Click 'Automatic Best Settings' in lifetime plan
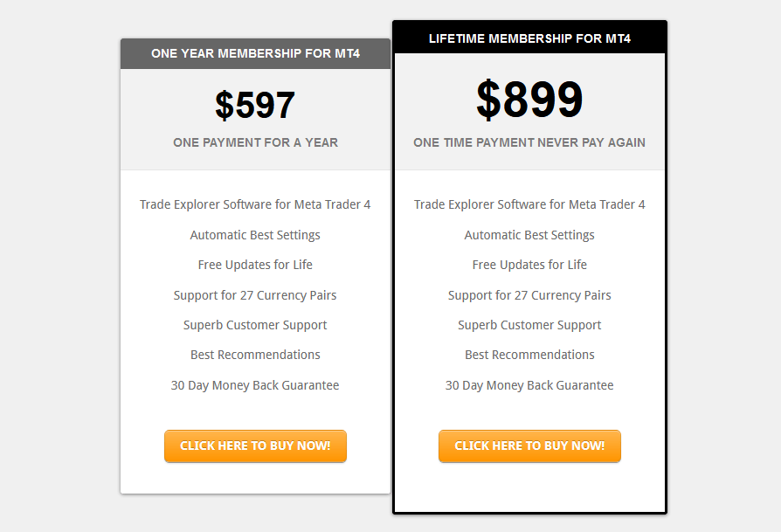This screenshot has height=532, width=781. click(x=529, y=235)
